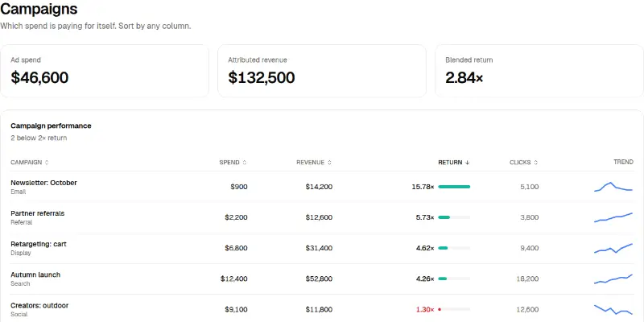Click Creators: outdoor trend sparkline
The image size is (644, 322).
613,309
